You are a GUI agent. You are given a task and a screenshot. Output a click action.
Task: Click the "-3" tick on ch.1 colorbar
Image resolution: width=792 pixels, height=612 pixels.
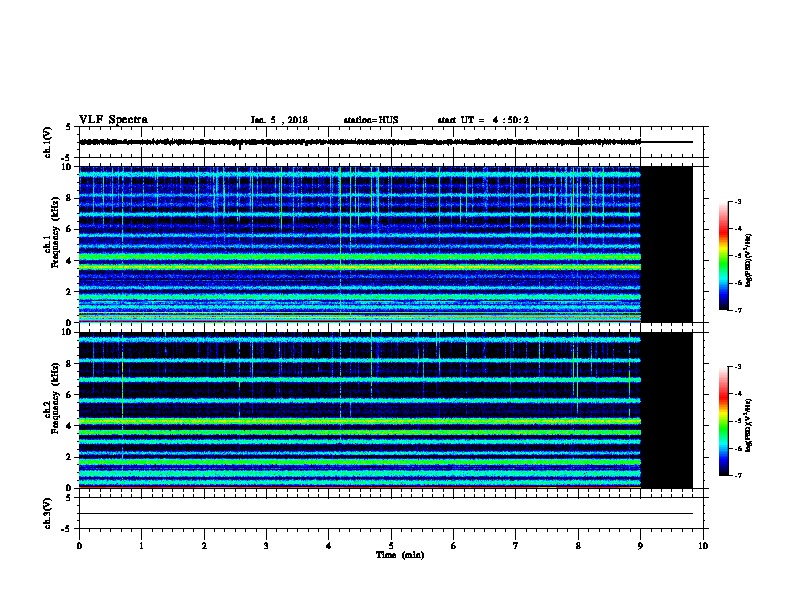coord(737,201)
